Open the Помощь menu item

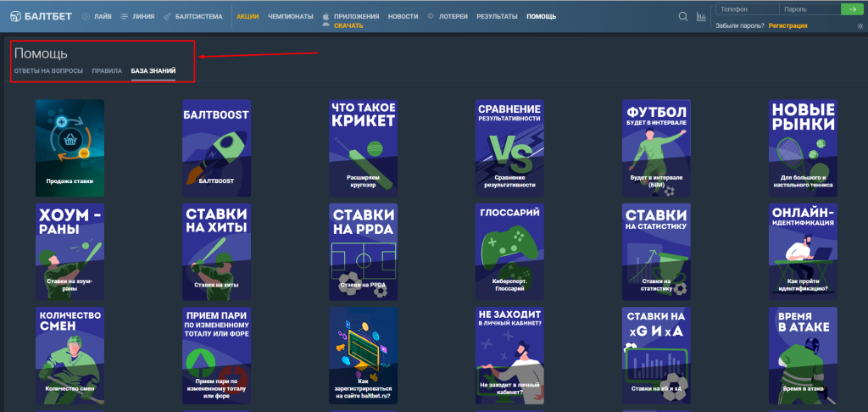click(x=542, y=17)
